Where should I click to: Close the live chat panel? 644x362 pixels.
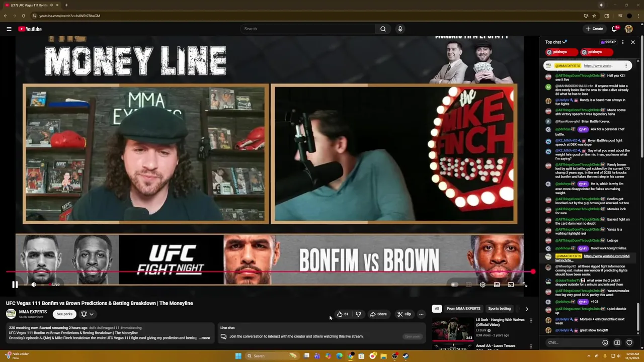pyautogui.click(x=633, y=42)
